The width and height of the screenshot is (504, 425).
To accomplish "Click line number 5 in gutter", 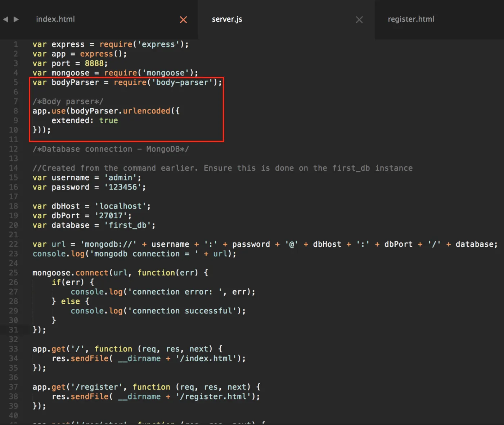I will (16, 82).
